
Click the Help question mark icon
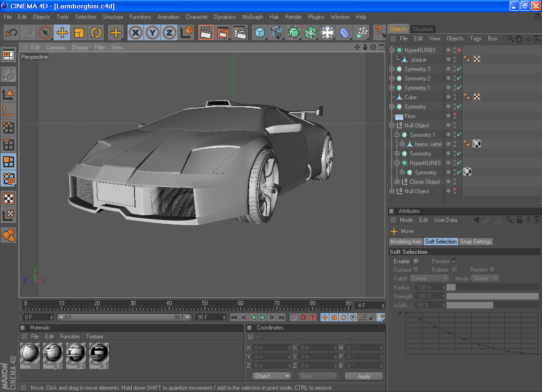379,32
